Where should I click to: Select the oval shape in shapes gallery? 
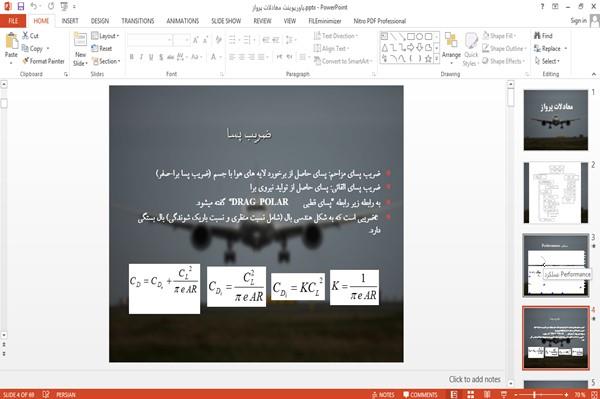[x=420, y=37]
